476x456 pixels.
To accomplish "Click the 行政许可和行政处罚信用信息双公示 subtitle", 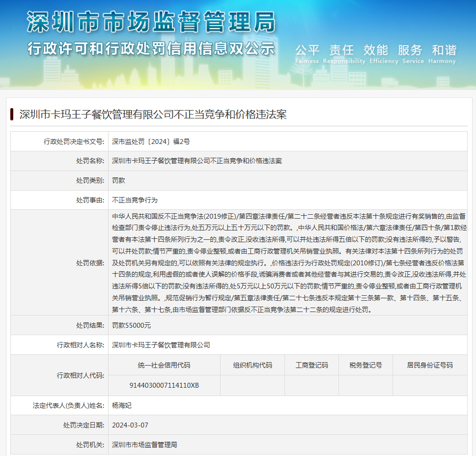I will pos(151,49).
